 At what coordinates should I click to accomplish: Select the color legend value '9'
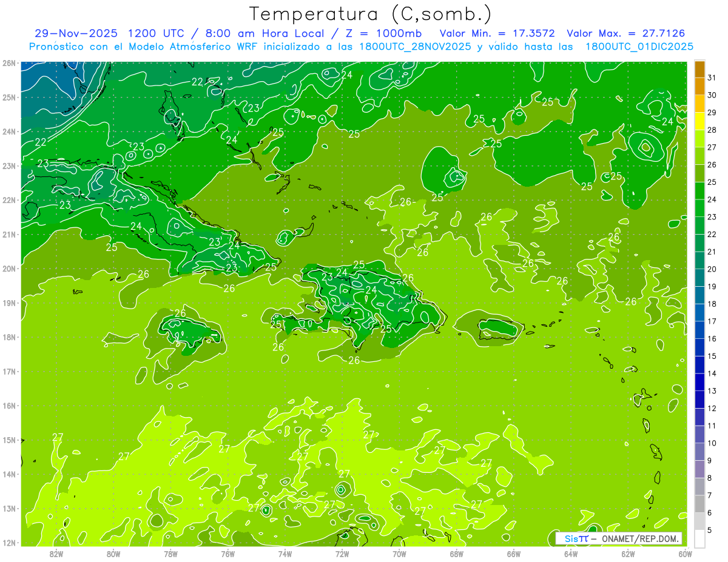(x=709, y=461)
